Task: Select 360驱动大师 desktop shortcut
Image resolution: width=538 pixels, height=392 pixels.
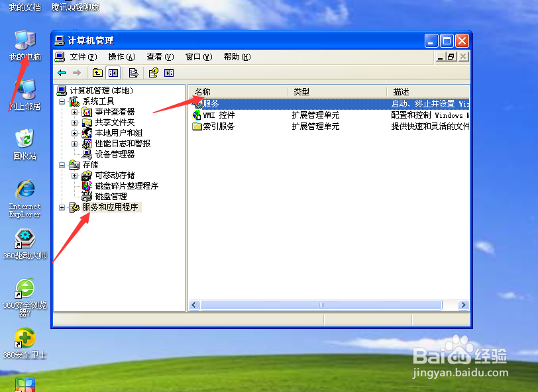Action: (x=25, y=244)
